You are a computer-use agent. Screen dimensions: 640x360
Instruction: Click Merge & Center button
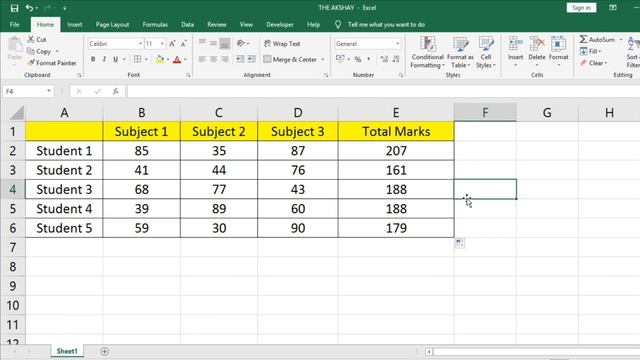click(290, 60)
